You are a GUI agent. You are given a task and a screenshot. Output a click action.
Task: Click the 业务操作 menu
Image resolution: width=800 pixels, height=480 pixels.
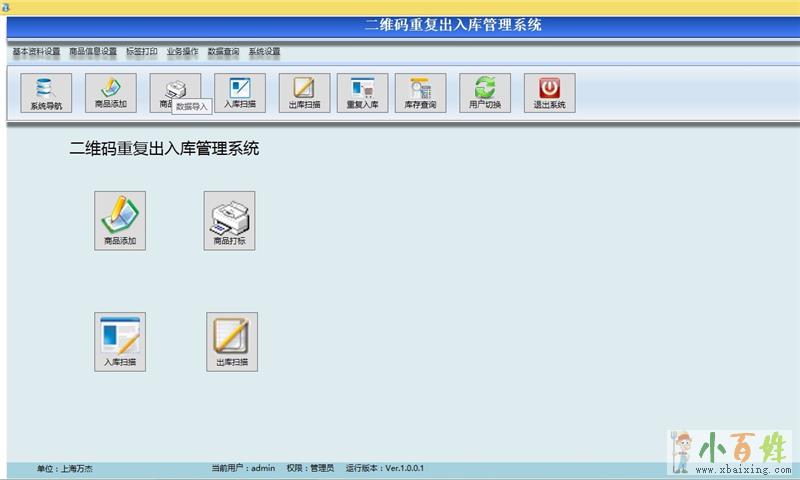point(182,51)
